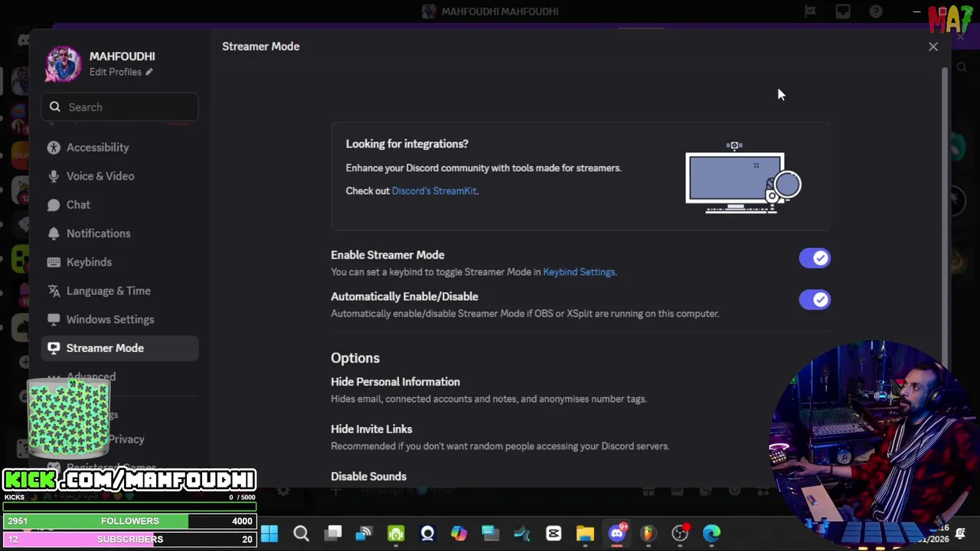Click 'Hide Invite Links' option title
This screenshot has height=551, width=980.
click(371, 429)
